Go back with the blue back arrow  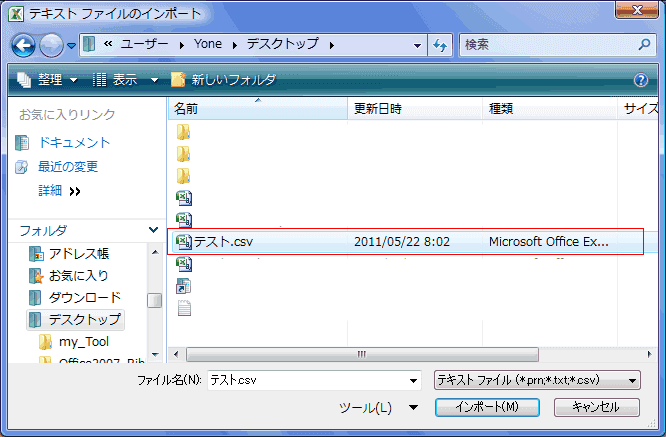point(23,45)
